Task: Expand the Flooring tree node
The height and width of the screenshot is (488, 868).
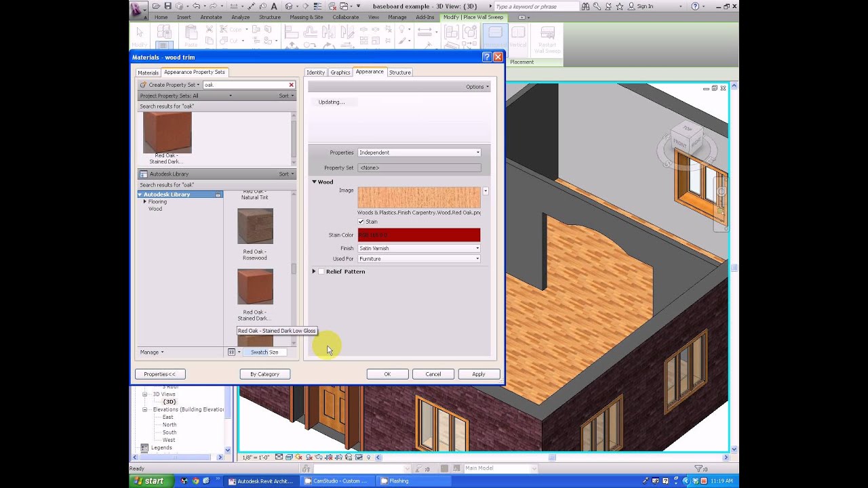Action: coord(144,202)
